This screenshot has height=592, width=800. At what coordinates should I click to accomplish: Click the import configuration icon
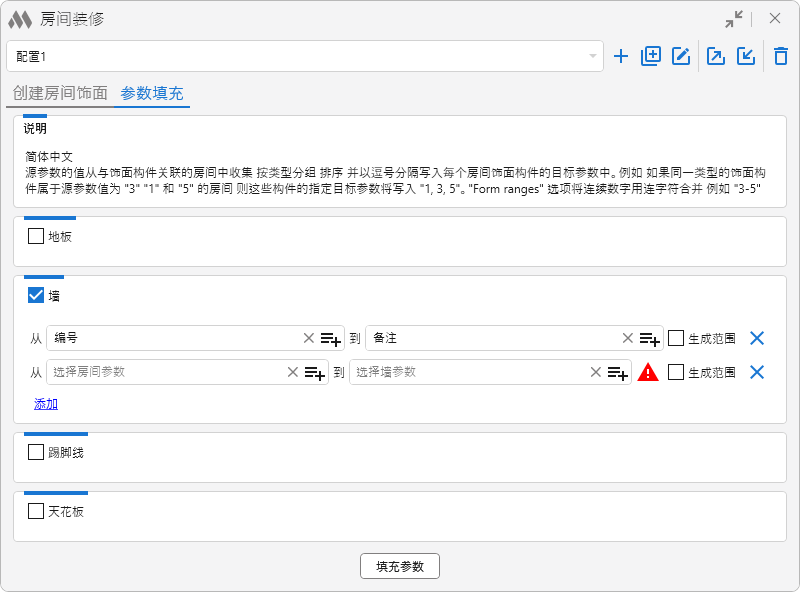point(746,56)
